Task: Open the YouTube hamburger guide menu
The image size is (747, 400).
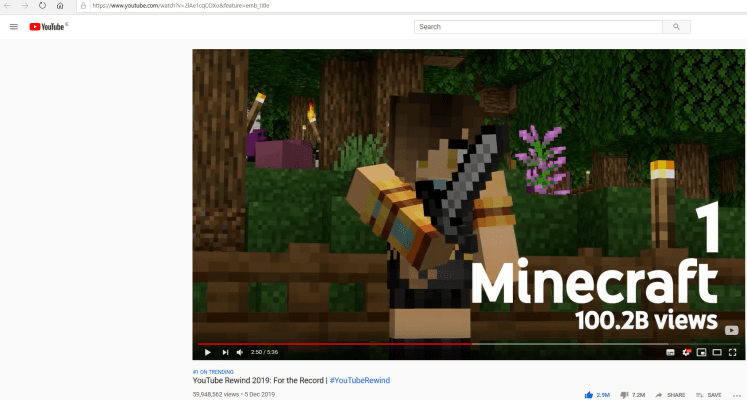Action: coord(14,27)
